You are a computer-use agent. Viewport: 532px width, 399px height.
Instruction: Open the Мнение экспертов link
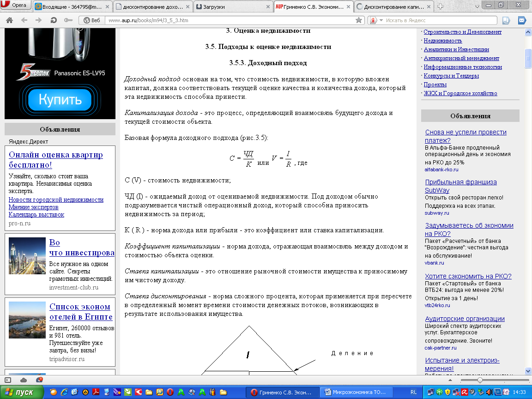(33, 207)
